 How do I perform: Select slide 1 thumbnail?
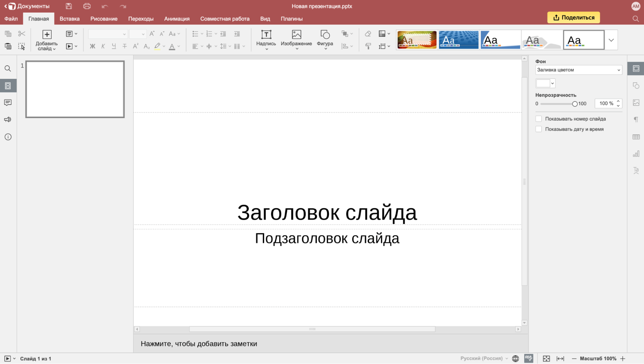(75, 89)
